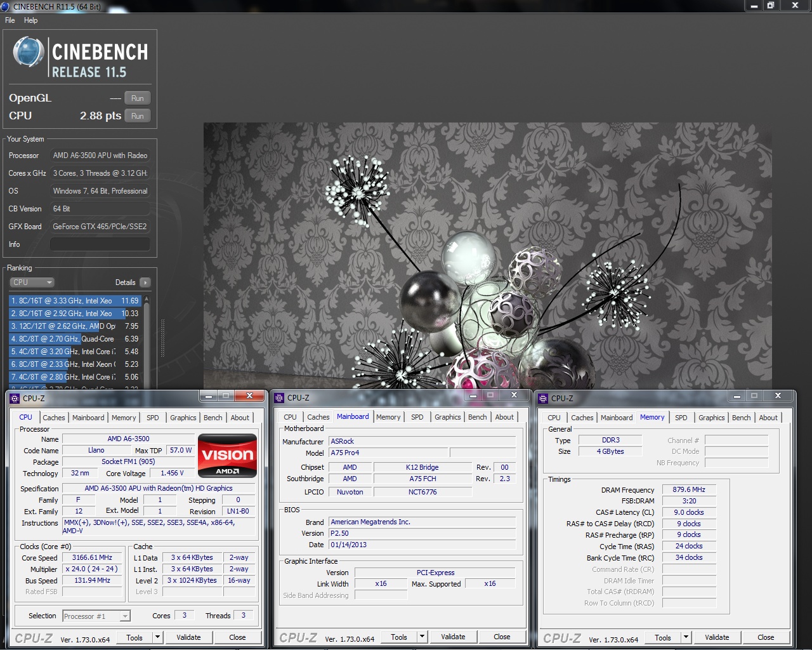Switch to SPD tab in first CPU-Z window

pos(153,418)
